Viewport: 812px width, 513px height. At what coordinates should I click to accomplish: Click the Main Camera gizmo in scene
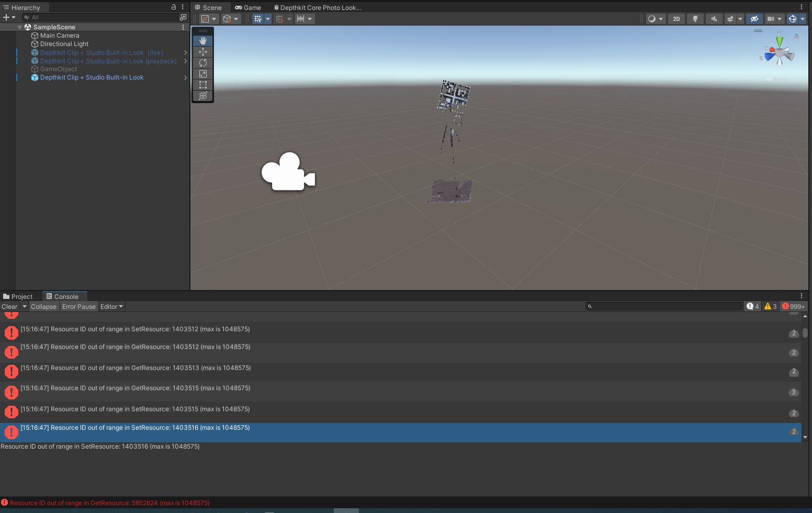click(288, 172)
